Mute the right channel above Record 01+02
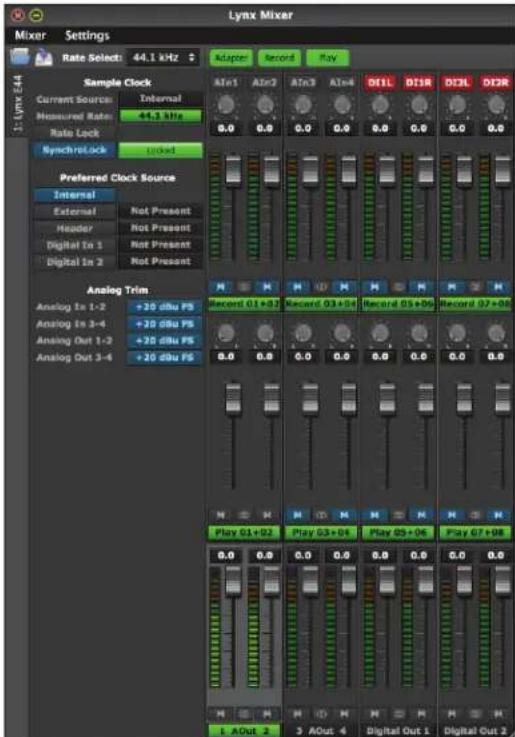The image size is (515, 737). pos(267,286)
